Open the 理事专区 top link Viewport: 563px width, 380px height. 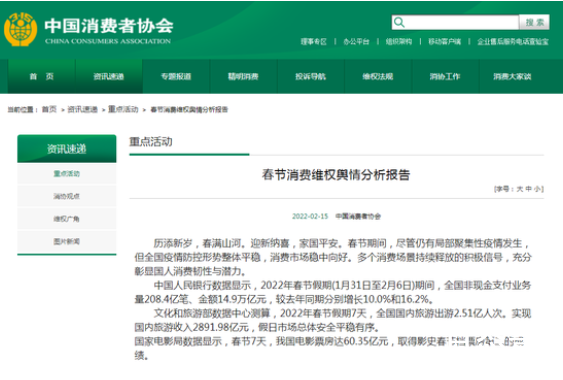[x=313, y=42]
